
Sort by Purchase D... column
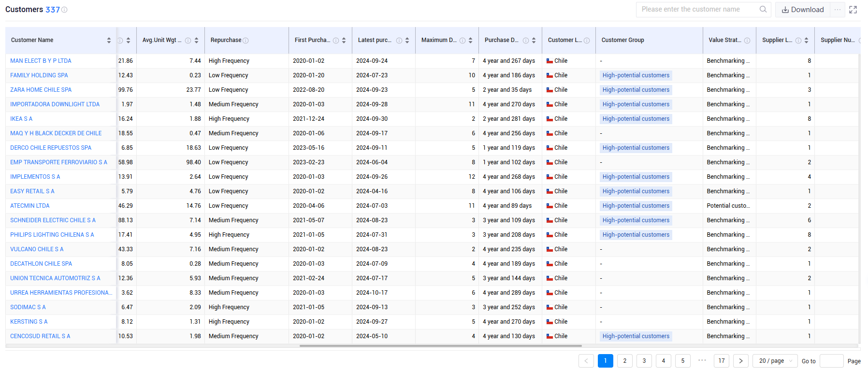534,41
